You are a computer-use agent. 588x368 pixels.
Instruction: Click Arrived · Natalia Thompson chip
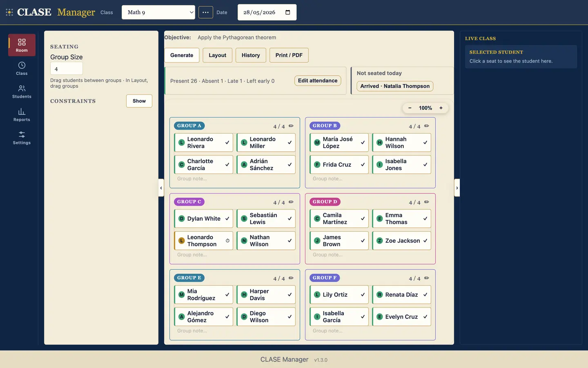pyautogui.click(x=395, y=86)
